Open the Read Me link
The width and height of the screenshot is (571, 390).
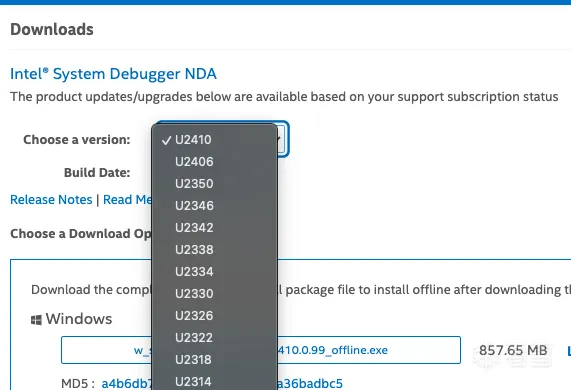point(127,200)
